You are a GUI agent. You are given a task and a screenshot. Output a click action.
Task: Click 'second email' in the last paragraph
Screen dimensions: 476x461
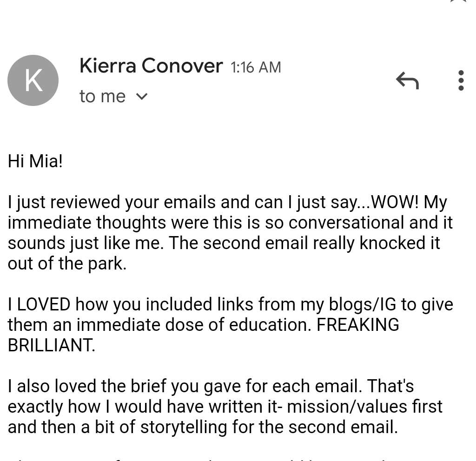(x=353, y=427)
